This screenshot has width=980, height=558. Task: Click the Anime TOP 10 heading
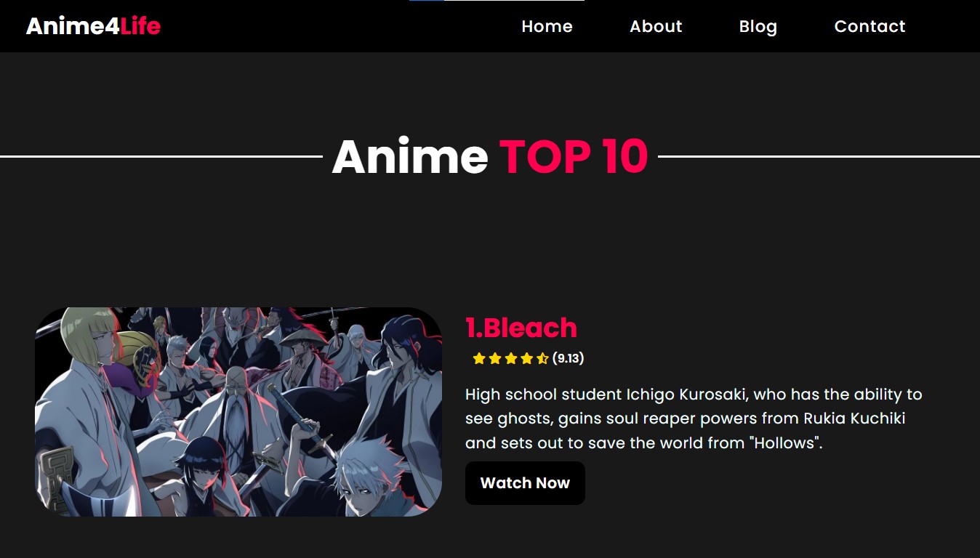(490, 156)
